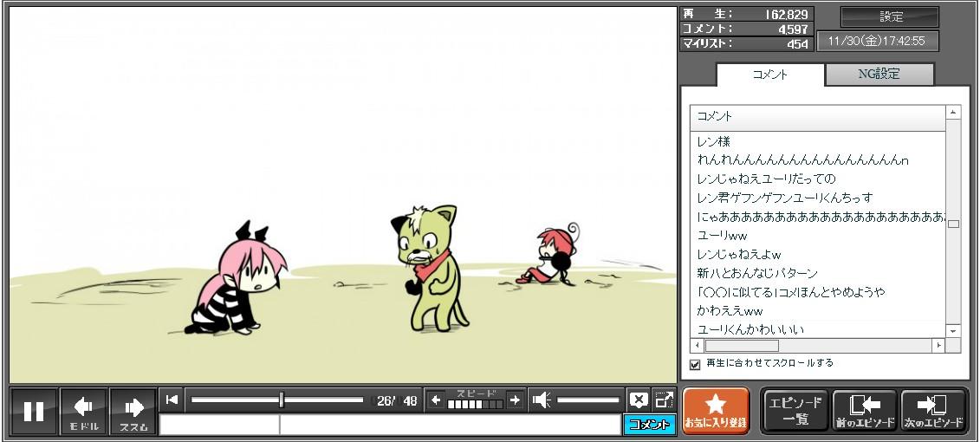Uncheck the auto-scroll with playback checkbox
This screenshot has width=980, height=442.
point(695,364)
